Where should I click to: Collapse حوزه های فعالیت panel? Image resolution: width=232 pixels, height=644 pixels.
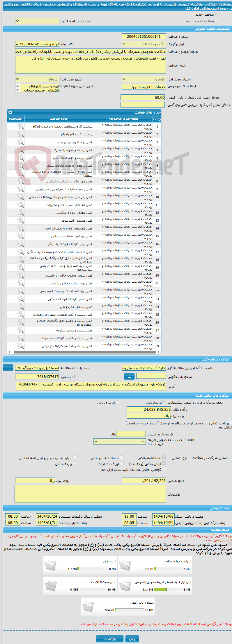tap(10, 112)
